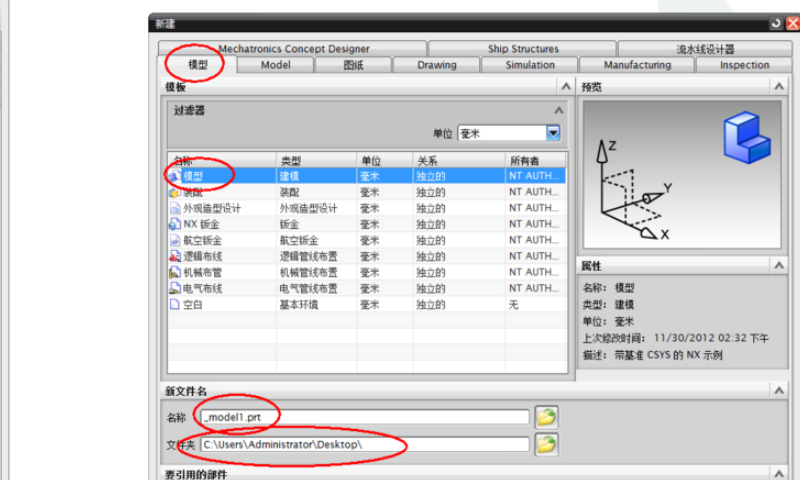Click the 机械管线布置 type cell
800x480 pixels.
click(x=308, y=272)
